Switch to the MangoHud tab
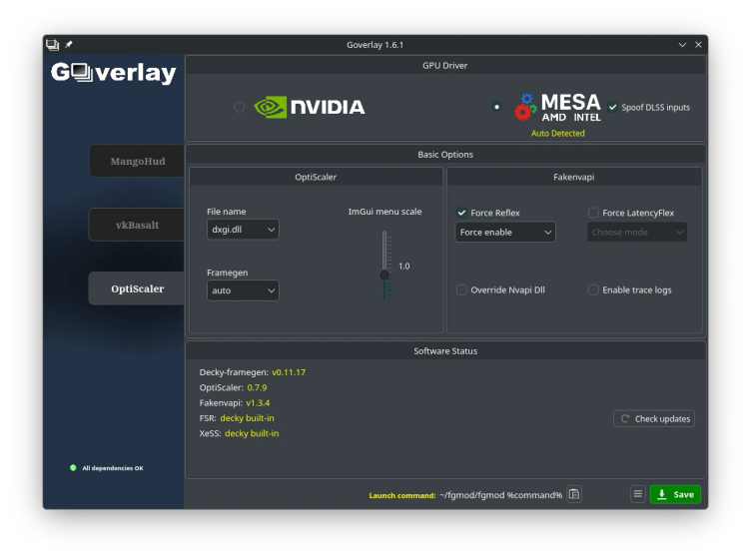The height and width of the screenshot is (560, 751). pyautogui.click(x=137, y=161)
